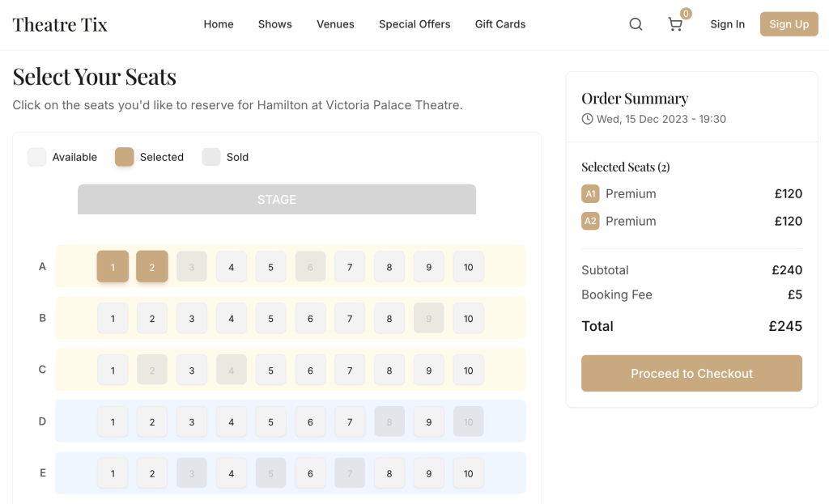Open Special Offers in navigation
Screen dimensions: 829x504
[414, 24]
